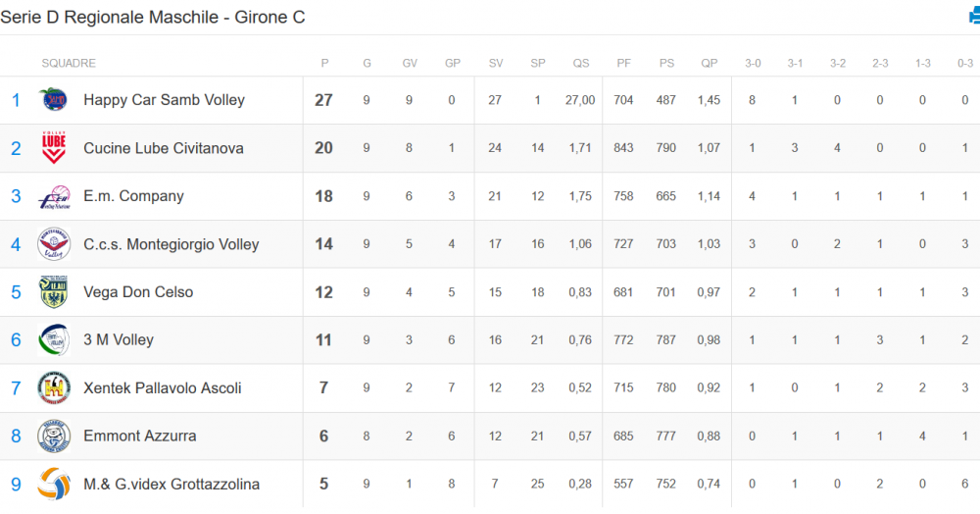Click the 3 M Volley logo
980x514 pixels.
54,340
